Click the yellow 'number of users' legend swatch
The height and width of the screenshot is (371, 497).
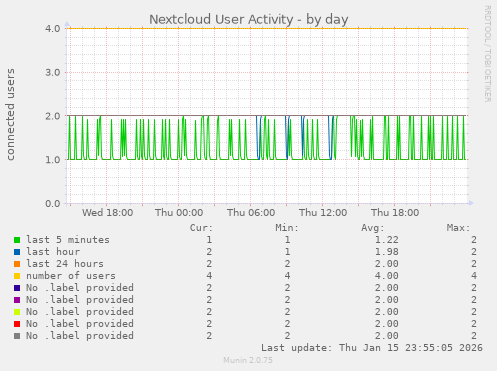17,276
